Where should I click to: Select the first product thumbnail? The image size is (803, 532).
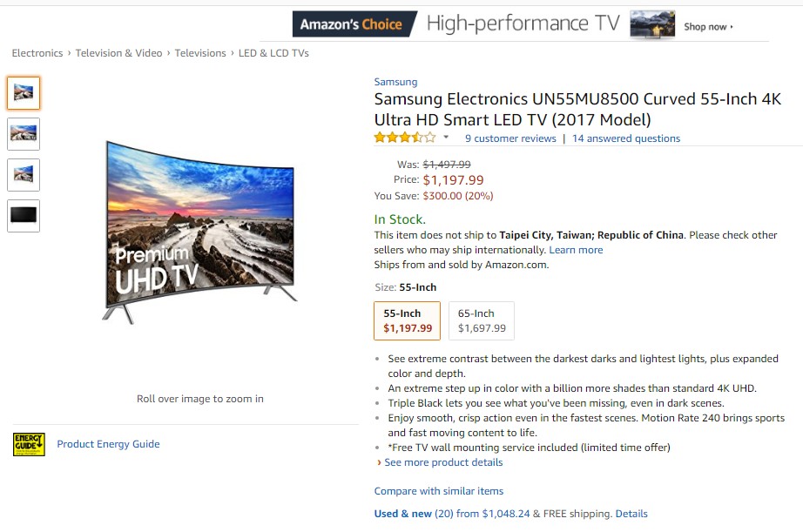24,93
